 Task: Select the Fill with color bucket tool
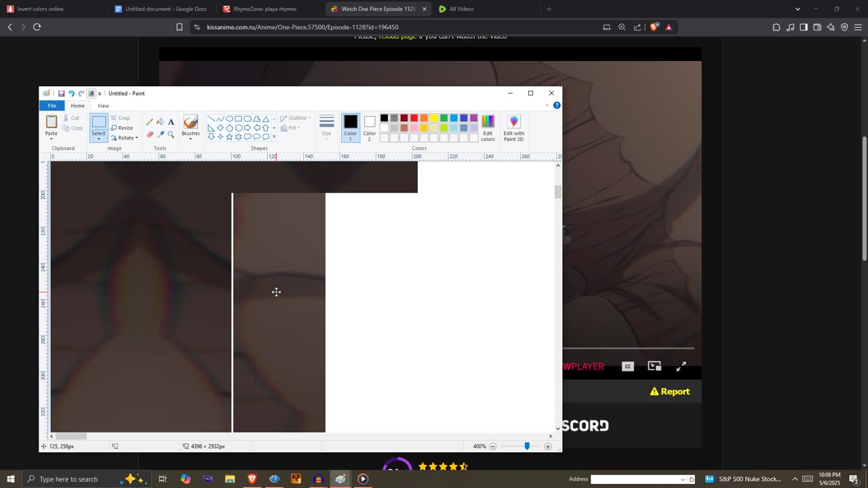160,122
